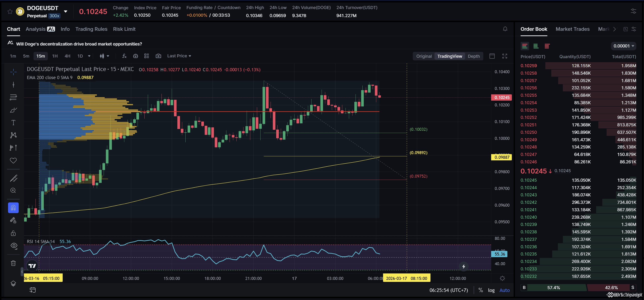The width and height of the screenshot is (644, 300).
Task: Switch chart to Depth view
Action: (473, 56)
